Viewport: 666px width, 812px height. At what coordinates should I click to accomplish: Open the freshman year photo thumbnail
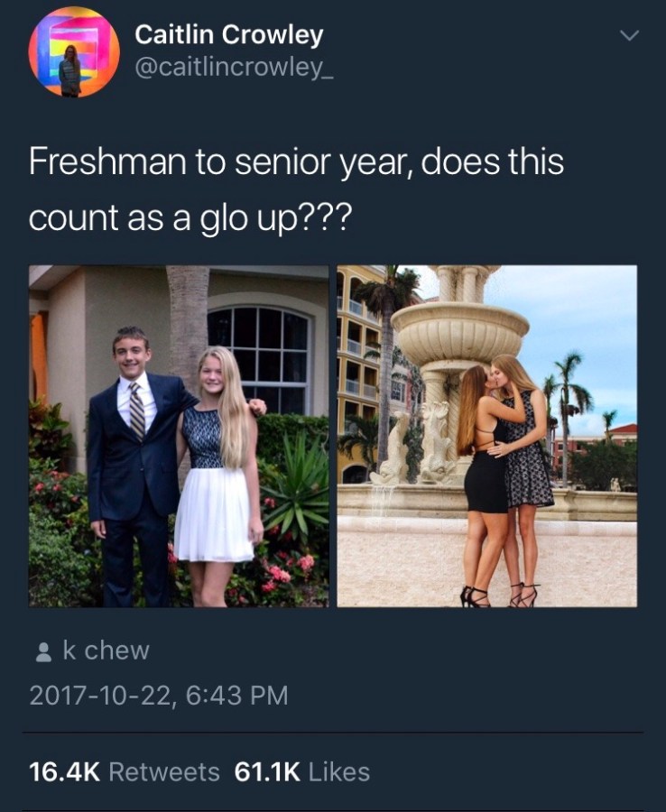[x=179, y=436]
